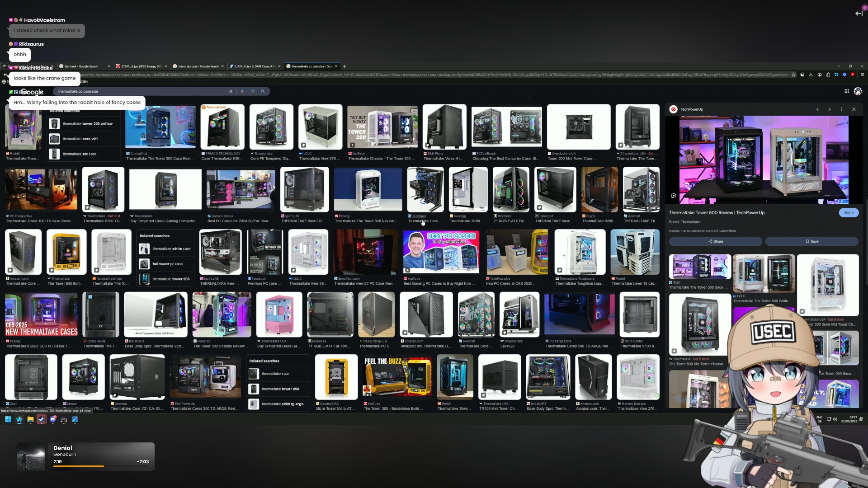Image resolution: width=868 pixels, height=488 pixels.
Task: Click the lens icon on the preview image
Action: point(674,196)
